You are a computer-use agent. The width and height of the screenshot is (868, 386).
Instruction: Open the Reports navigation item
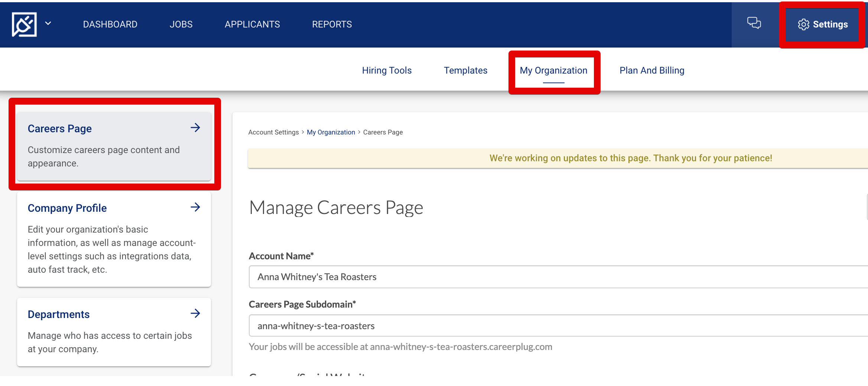point(332,25)
